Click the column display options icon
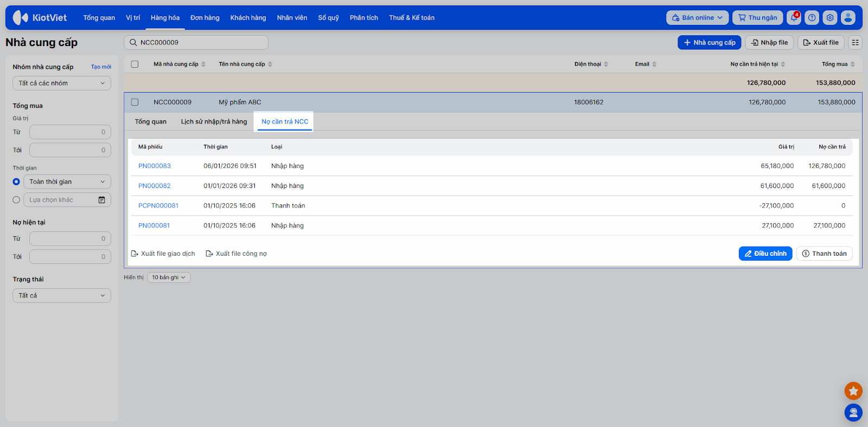 pos(855,43)
